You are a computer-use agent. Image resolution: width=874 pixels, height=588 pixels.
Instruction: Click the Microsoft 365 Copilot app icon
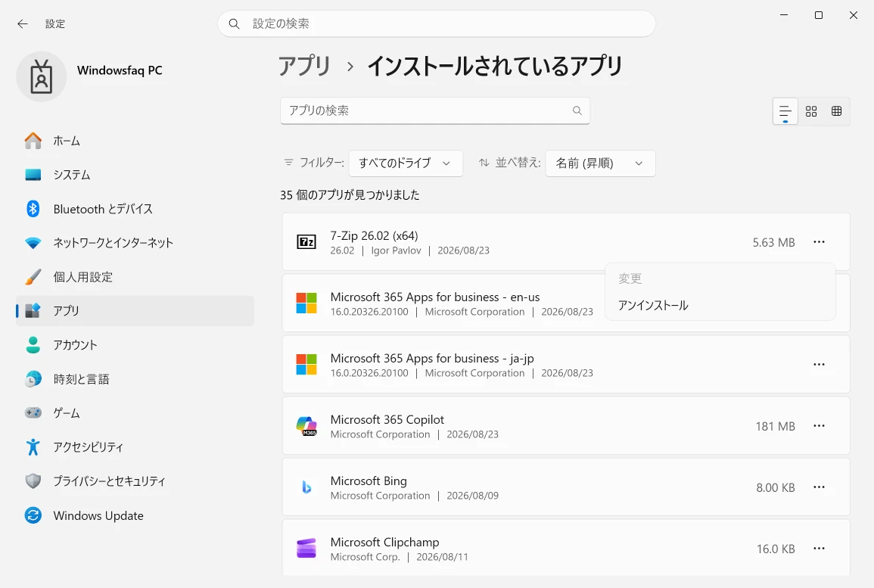point(306,426)
